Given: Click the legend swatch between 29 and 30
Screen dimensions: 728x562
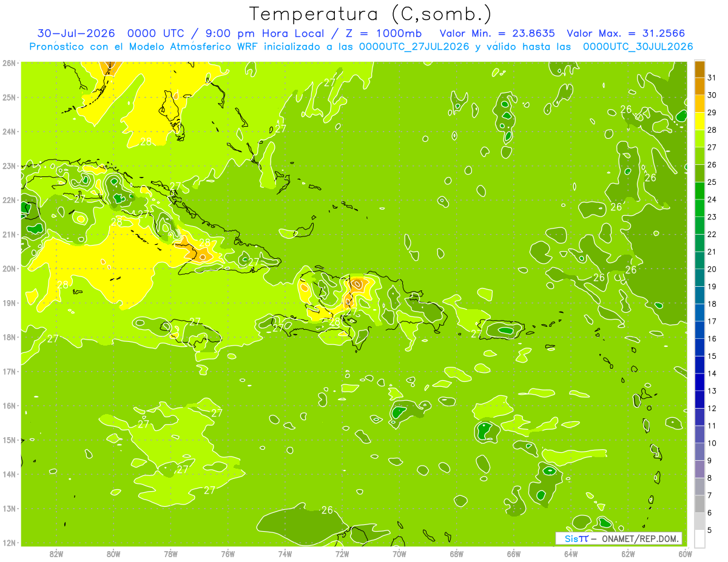Looking at the screenshot, I should coord(699,104).
